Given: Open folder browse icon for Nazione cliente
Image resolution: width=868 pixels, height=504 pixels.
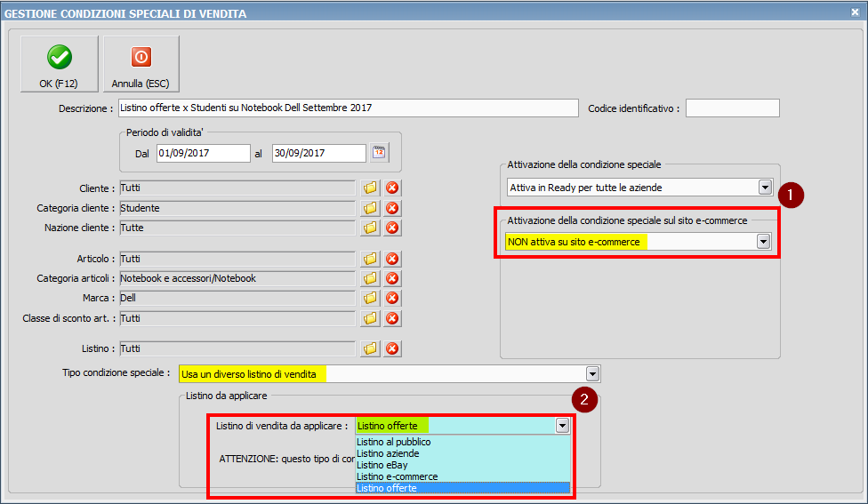Looking at the screenshot, I should coord(370,228).
